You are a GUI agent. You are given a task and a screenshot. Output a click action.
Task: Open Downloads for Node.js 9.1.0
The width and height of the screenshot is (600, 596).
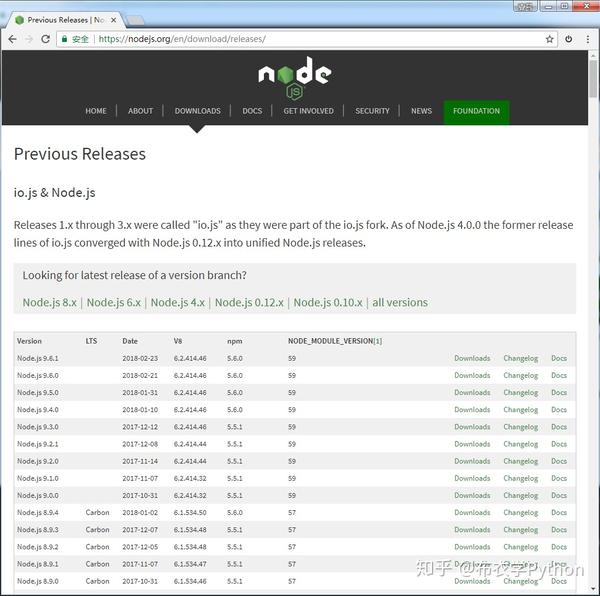tap(472, 479)
